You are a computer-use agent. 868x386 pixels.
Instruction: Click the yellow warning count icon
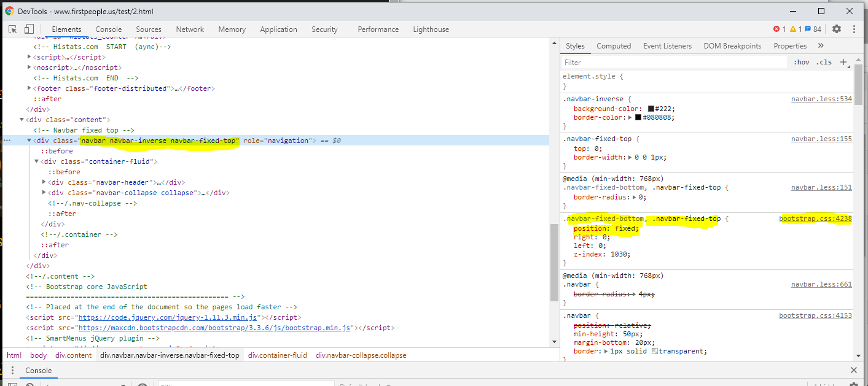(x=793, y=29)
